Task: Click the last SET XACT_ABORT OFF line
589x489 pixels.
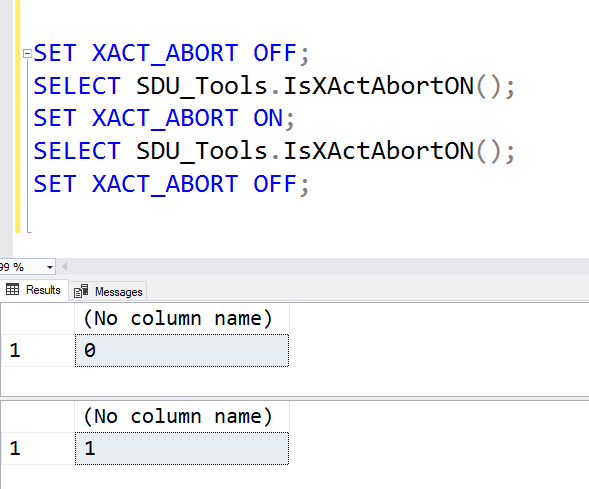Action: (x=171, y=184)
